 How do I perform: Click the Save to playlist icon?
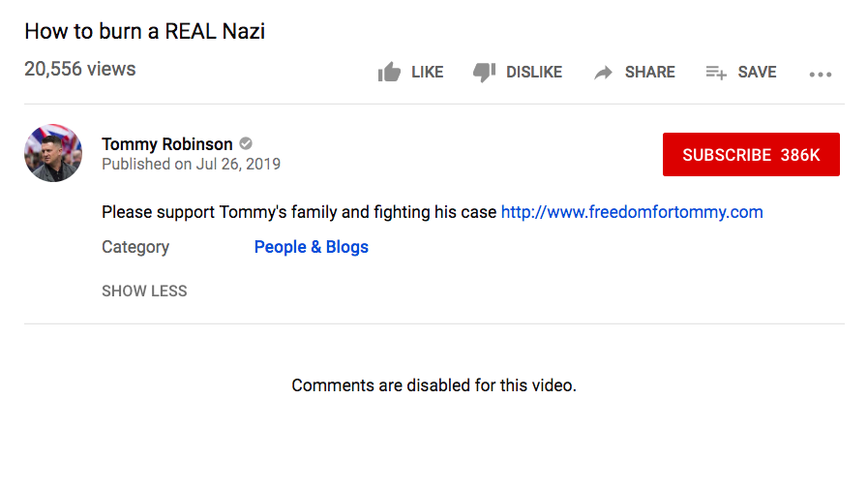[x=716, y=73]
